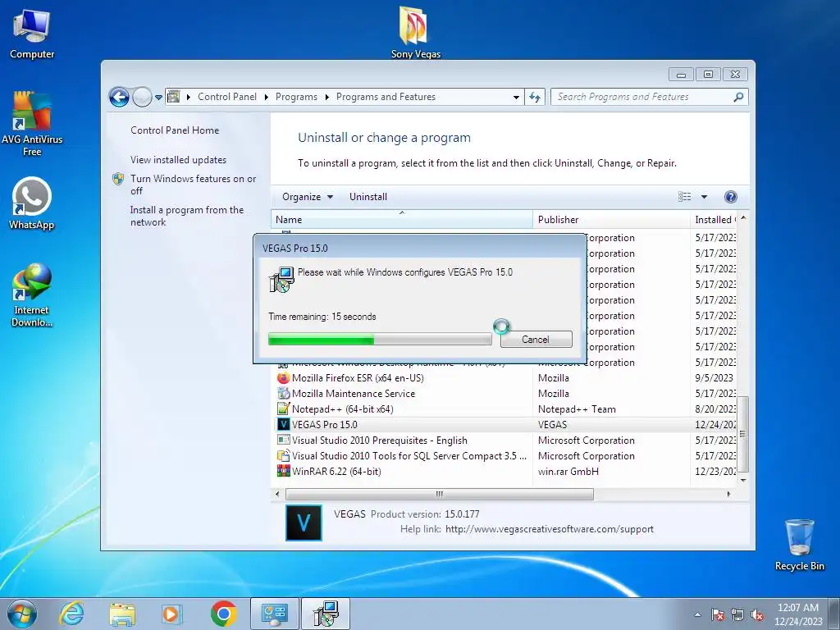Click the horizontal scrollbar right arrow
The image size is (840, 630).
pyautogui.click(x=728, y=494)
